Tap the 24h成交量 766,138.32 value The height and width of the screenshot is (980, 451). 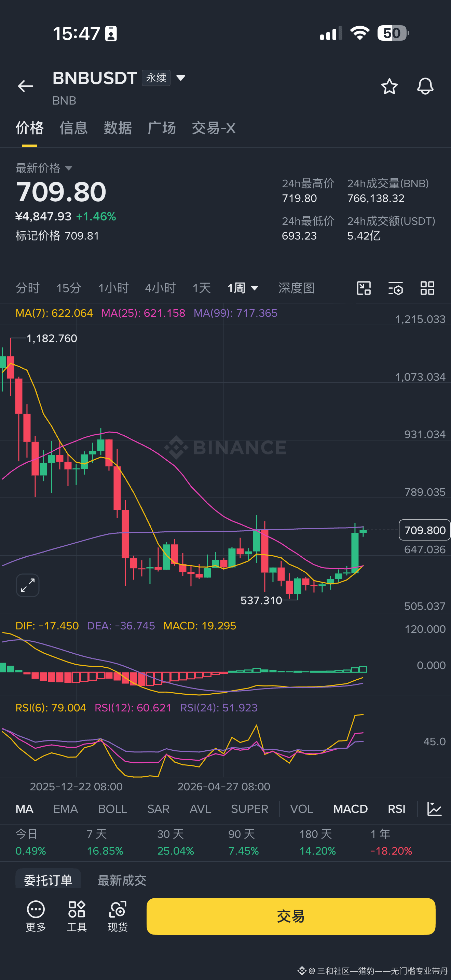pyautogui.click(x=376, y=198)
